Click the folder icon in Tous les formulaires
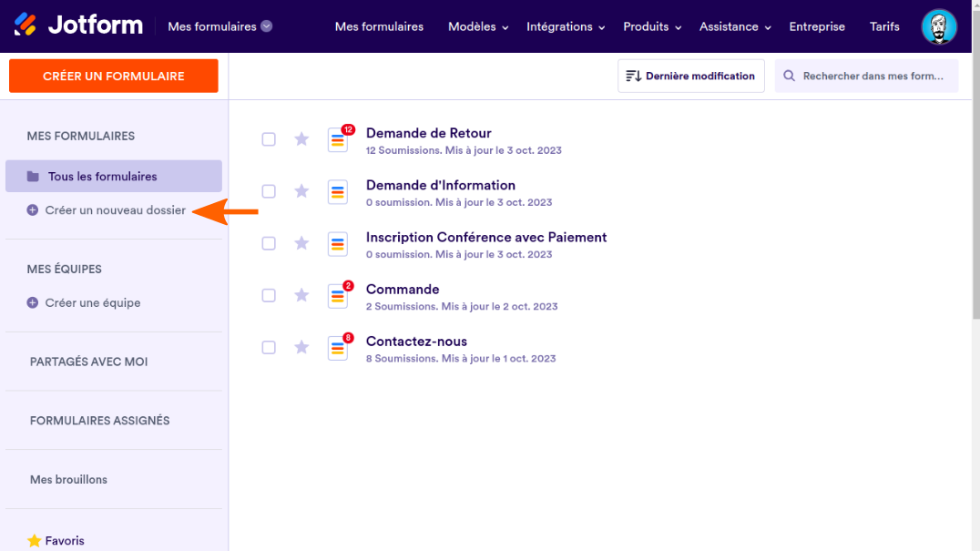The width and height of the screenshot is (980, 551). click(33, 176)
